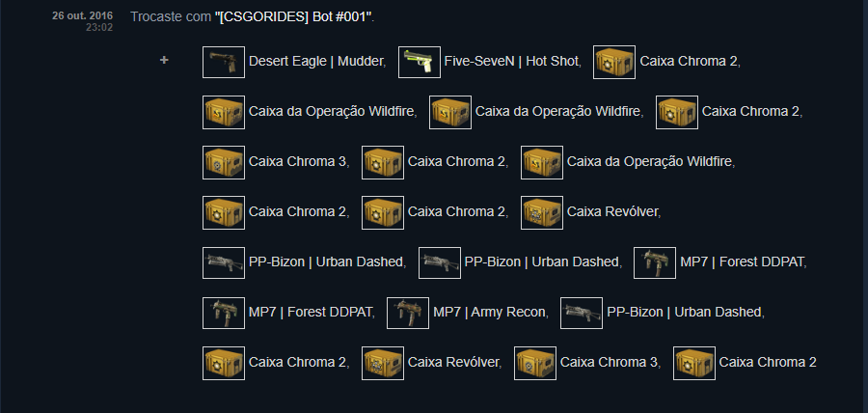868x413 pixels.
Task: Click the Caixa Revólver icon in last row
Action: (x=383, y=363)
